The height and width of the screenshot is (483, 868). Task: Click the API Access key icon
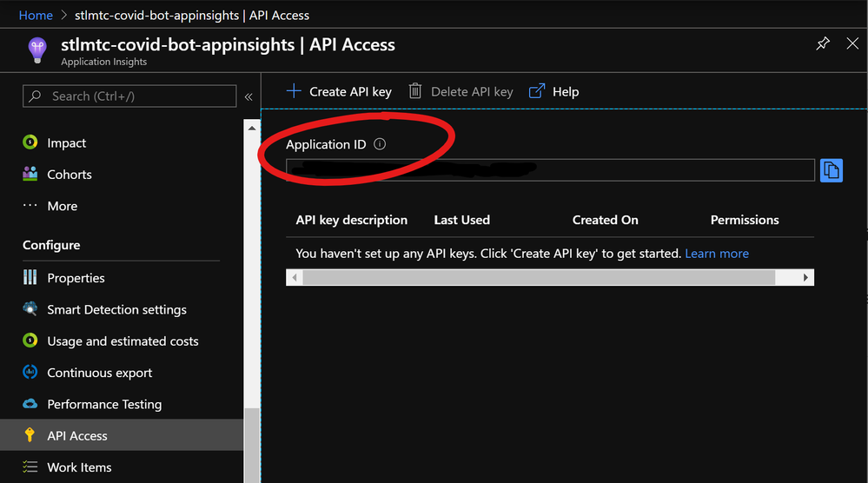pyautogui.click(x=30, y=435)
